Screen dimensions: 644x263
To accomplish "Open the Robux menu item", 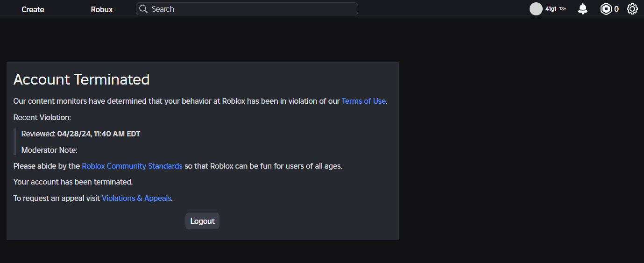I will (102, 9).
